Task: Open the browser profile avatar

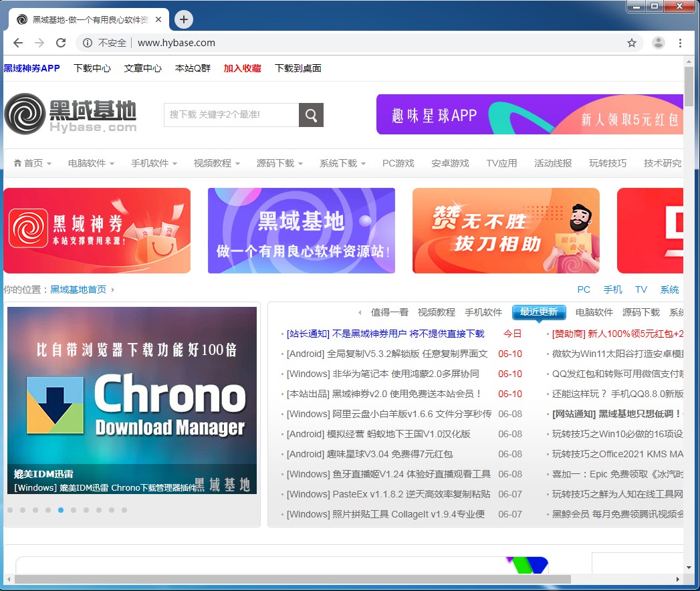Action: tap(658, 43)
